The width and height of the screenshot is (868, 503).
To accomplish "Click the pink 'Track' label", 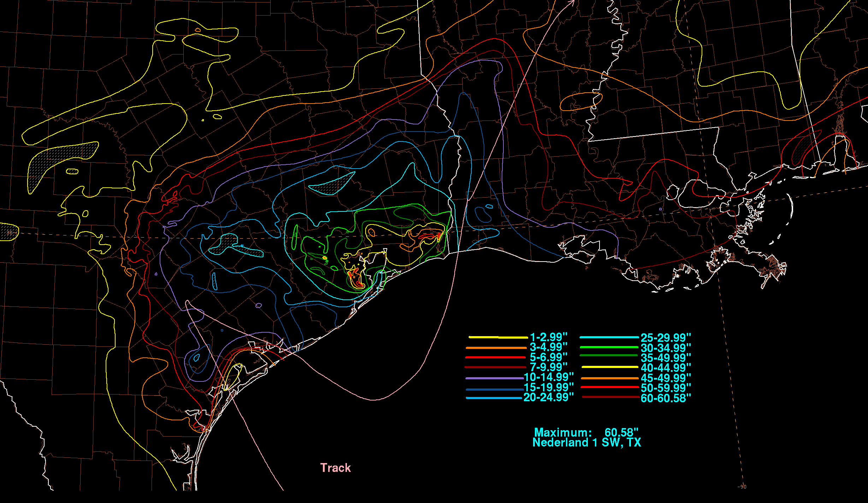I will [x=336, y=468].
